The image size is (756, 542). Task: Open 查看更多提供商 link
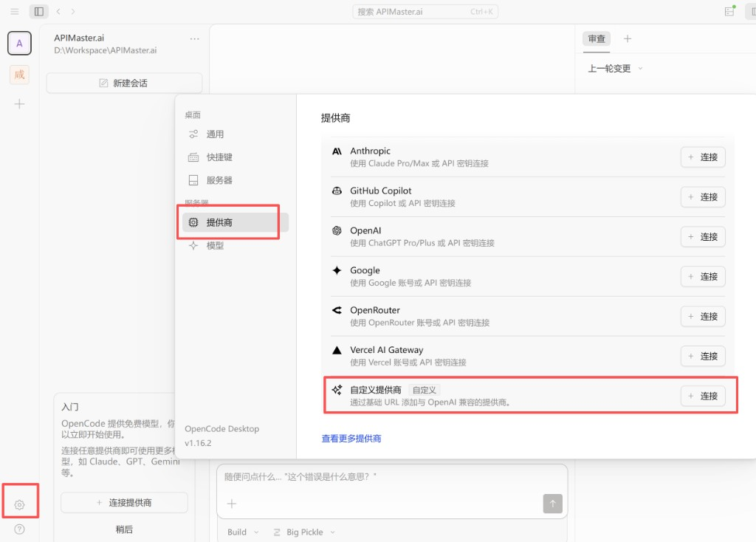351,439
